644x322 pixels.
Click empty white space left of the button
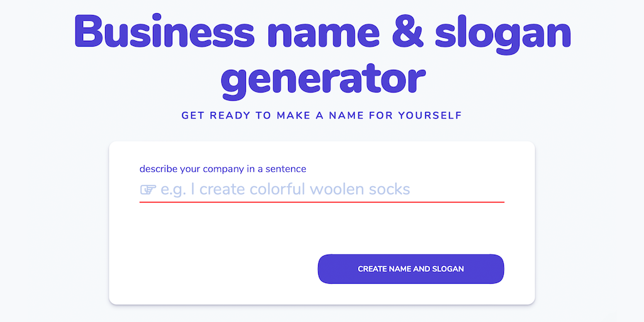click(x=214, y=269)
